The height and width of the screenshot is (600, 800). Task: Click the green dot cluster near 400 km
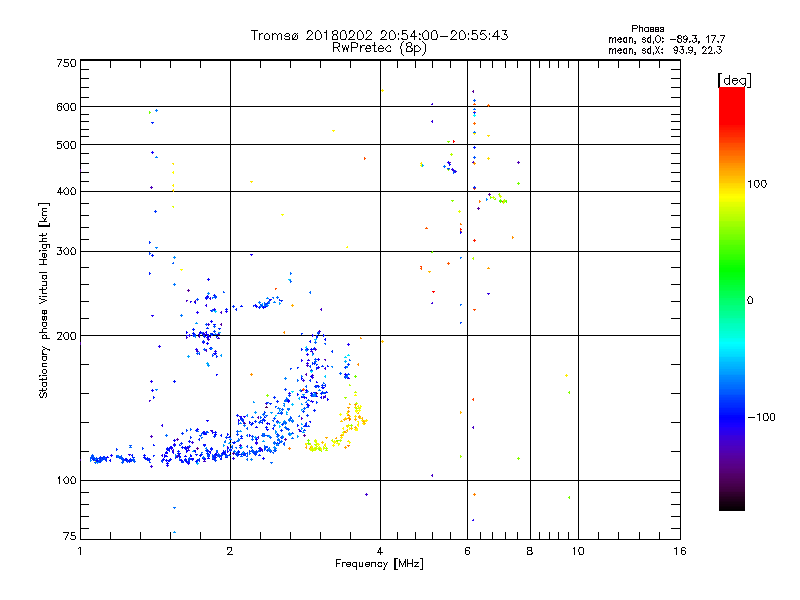(x=497, y=198)
